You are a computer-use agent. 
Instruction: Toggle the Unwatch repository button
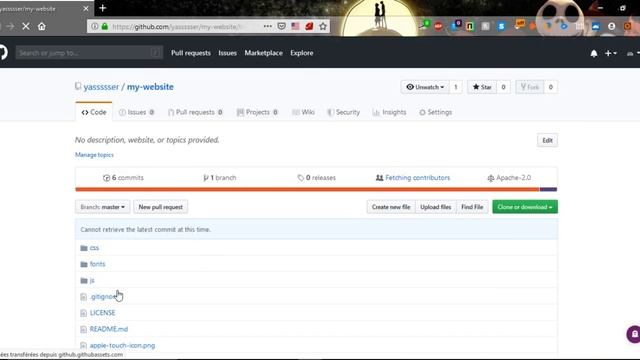point(425,87)
